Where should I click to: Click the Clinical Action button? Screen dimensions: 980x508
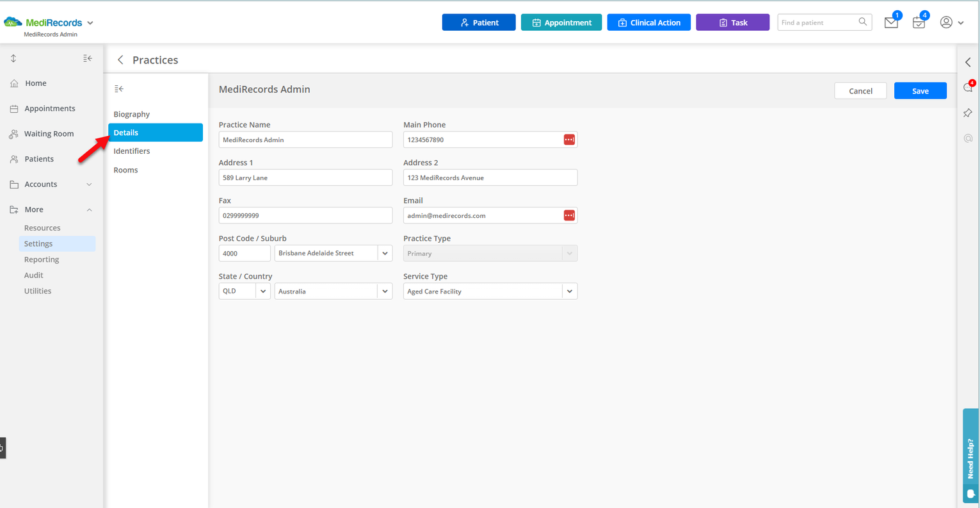coord(648,22)
